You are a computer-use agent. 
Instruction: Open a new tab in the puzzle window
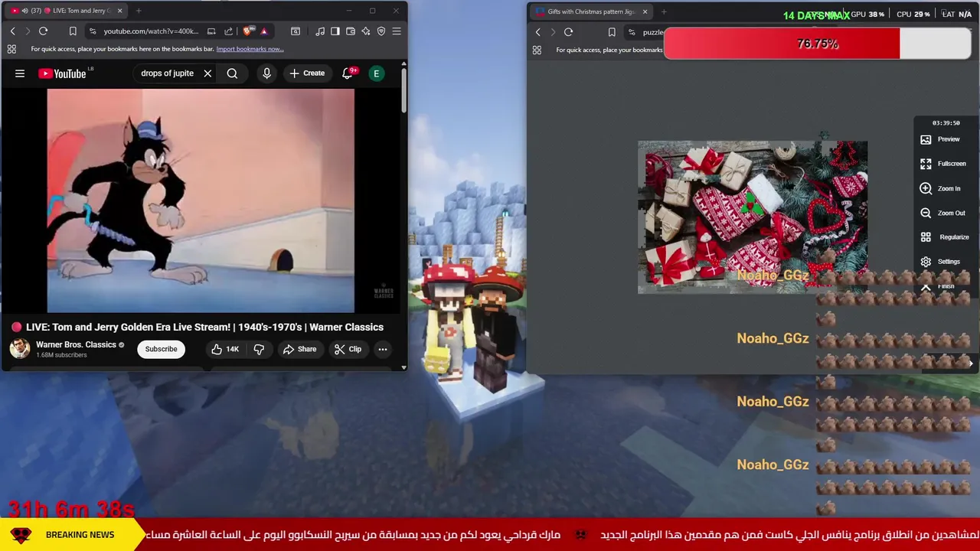click(664, 11)
